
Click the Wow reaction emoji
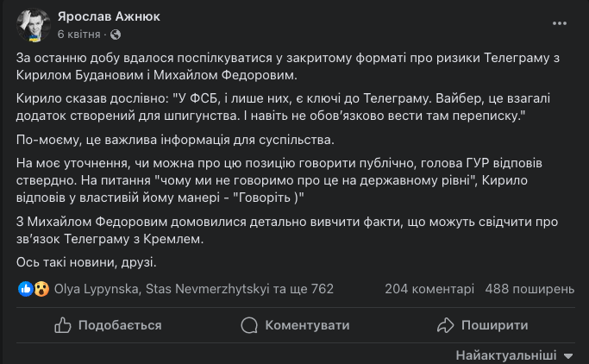click(x=41, y=289)
